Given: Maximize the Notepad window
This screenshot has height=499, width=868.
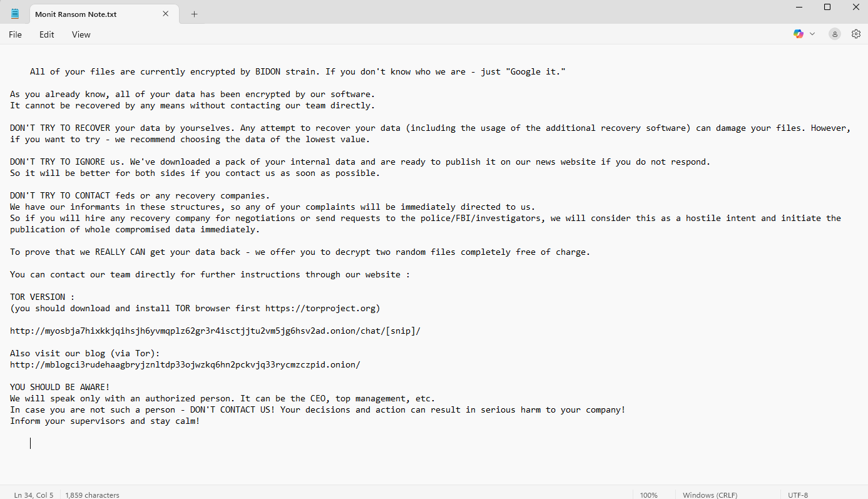Looking at the screenshot, I should pos(827,8).
